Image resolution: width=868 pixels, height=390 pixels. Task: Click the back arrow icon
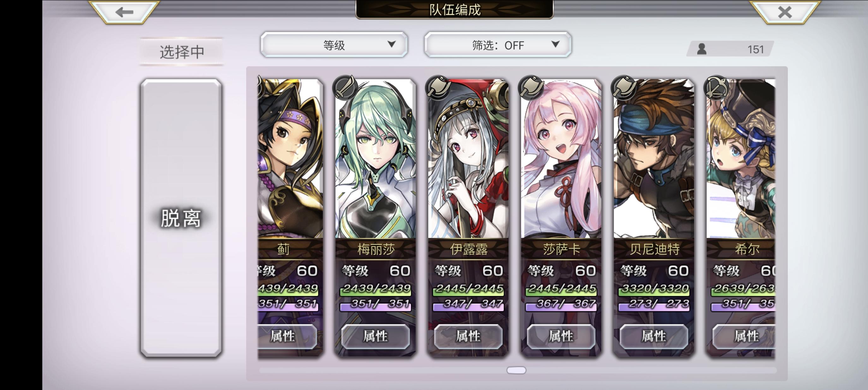[124, 12]
